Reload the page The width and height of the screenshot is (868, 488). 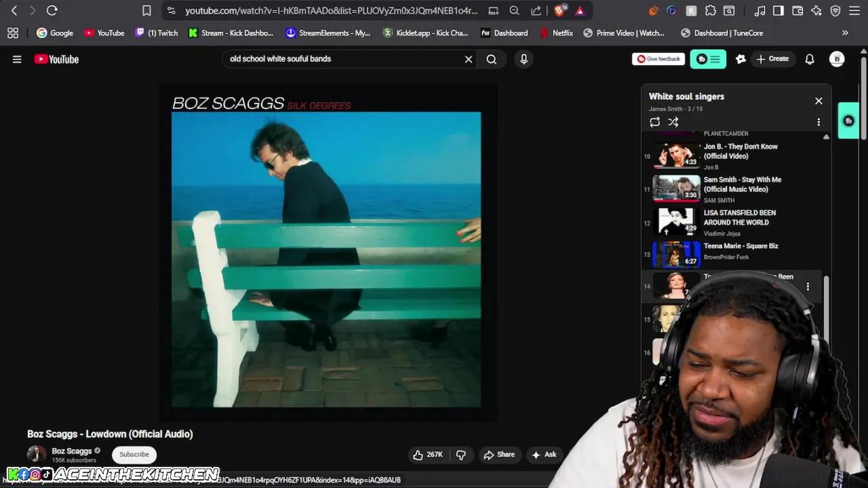click(x=52, y=11)
